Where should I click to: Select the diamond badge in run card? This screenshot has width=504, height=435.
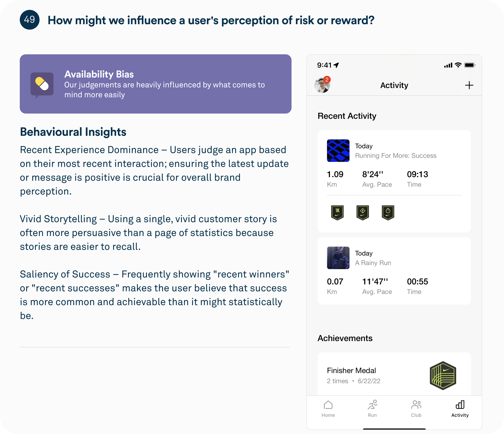[x=363, y=213]
